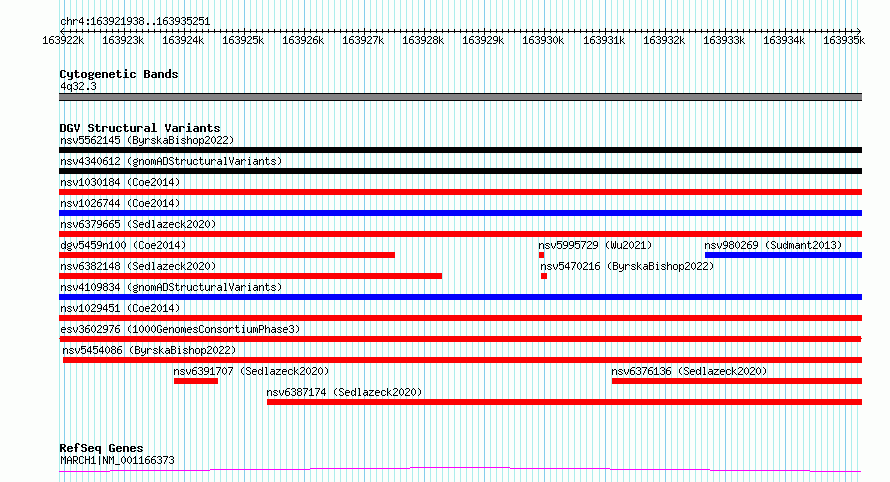Select the red bar under nsv6387174
The height and width of the screenshot is (482, 890).
[x=565, y=402]
